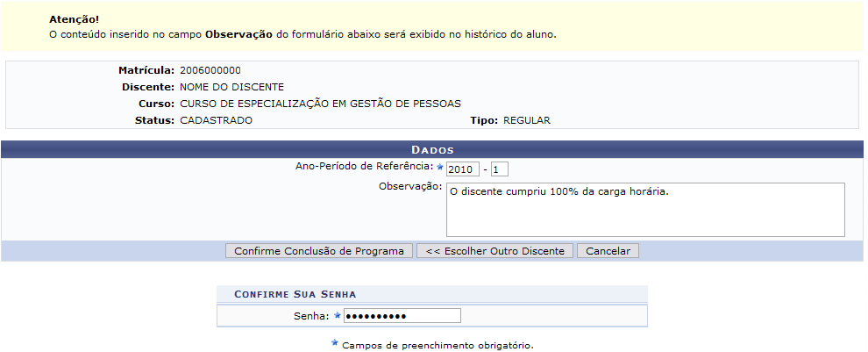Click the Matrícula number 2006000000

210,69
